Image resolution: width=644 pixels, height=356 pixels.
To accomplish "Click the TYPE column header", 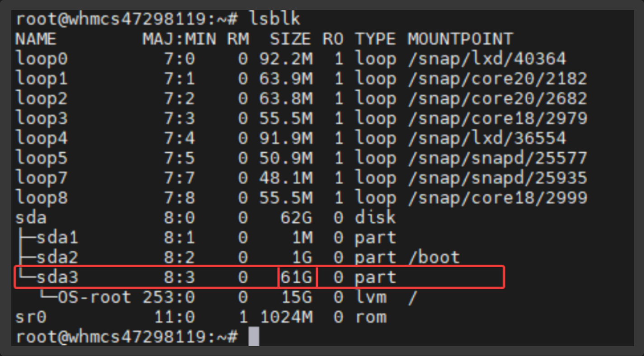I will pos(375,39).
